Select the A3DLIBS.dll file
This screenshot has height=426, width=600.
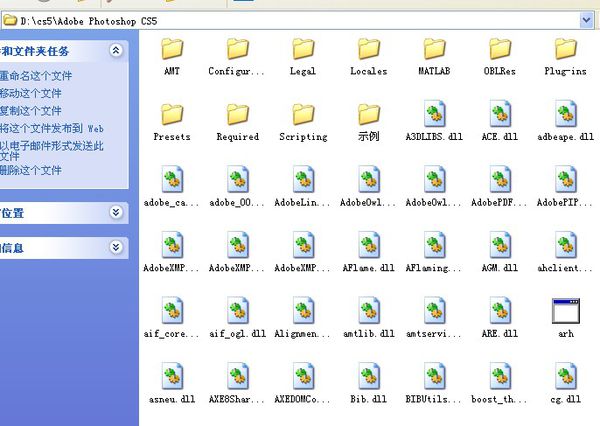click(x=434, y=116)
